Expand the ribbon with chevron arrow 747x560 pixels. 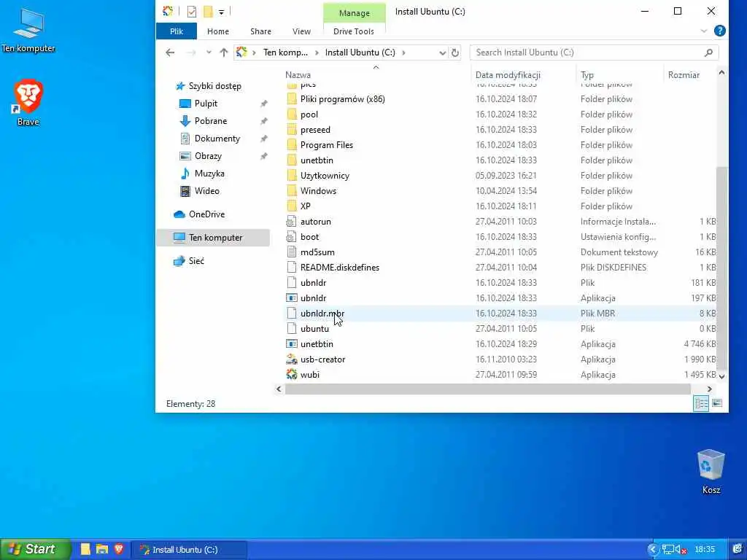704,31
